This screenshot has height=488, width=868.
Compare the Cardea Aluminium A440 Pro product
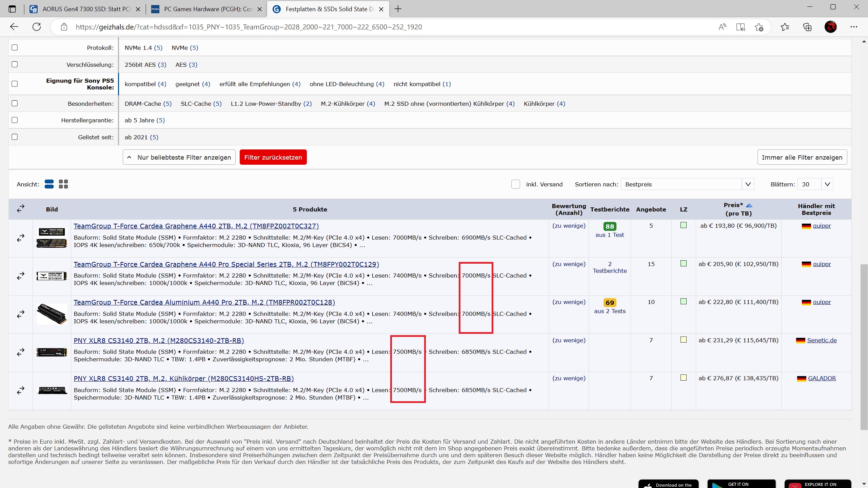[21, 314]
